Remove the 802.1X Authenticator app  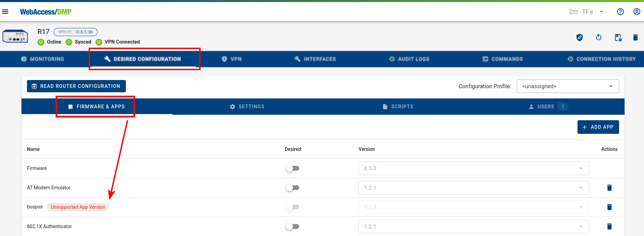[x=609, y=226]
